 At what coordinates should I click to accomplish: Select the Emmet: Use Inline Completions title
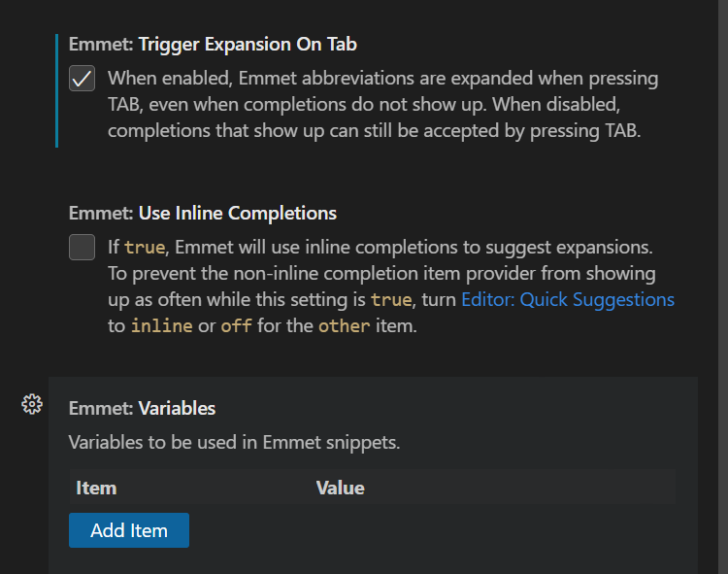[x=203, y=213]
